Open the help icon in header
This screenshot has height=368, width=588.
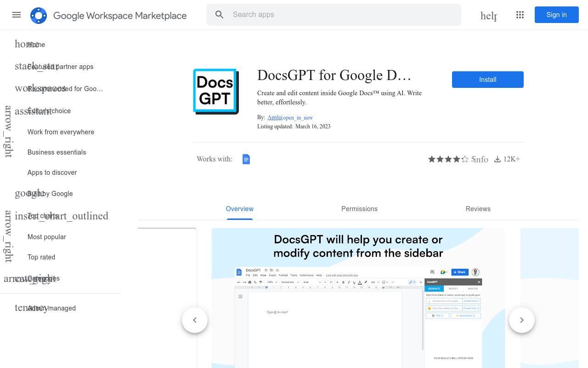pyautogui.click(x=489, y=16)
